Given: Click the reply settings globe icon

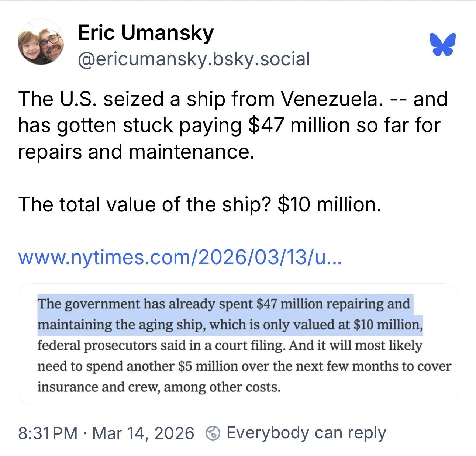Looking at the screenshot, I should point(213,433).
